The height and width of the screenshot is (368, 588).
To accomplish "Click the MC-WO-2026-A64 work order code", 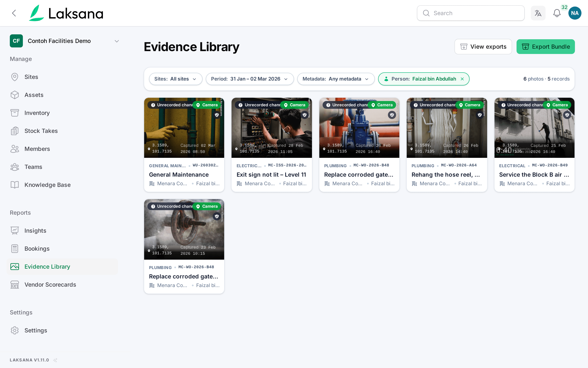I will (459, 165).
